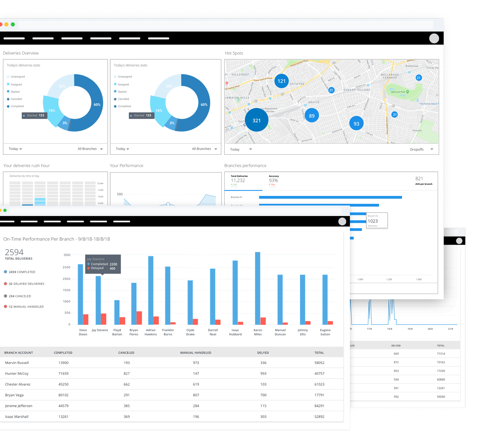Select the 89 cluster bubble on the map
478x448 pixels.
[312, 116]
